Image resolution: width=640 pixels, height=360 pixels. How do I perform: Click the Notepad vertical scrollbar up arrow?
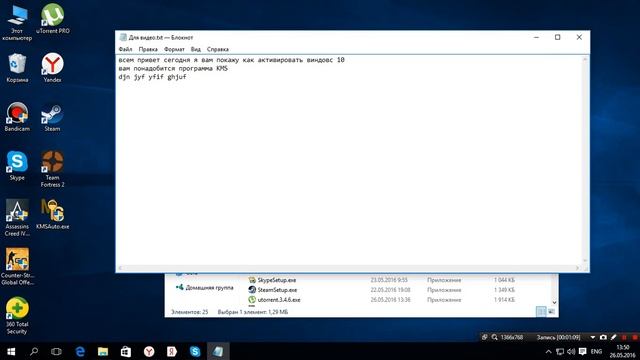pyautogui.click(x=585, y=60)
